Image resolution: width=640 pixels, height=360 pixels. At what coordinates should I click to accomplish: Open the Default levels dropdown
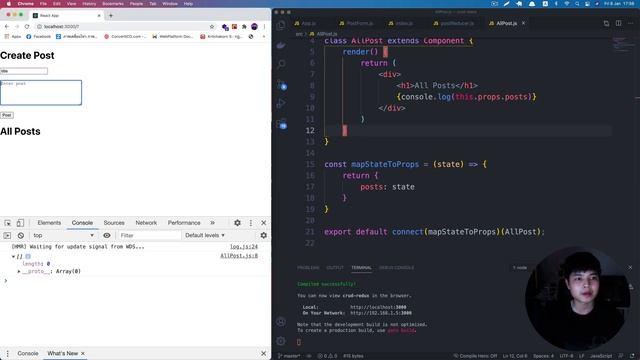pos(204,236)
